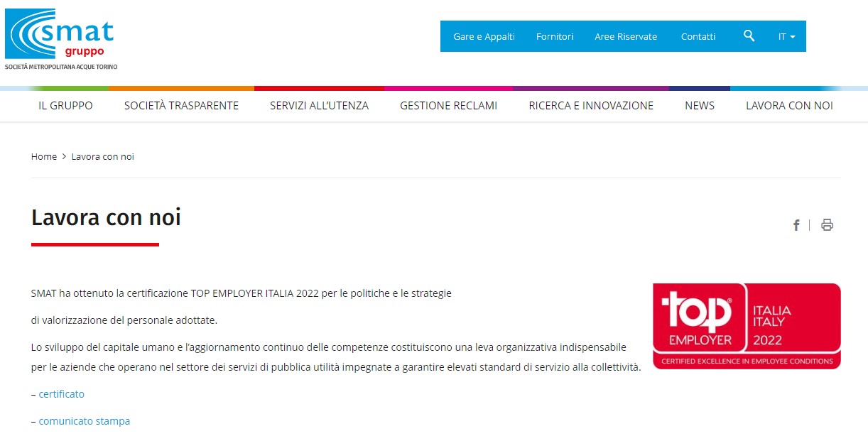Open the Top Employer Italia 2022 badge
Image resolution: width=868 pixels, height=441 pixels.
tap(747, 326)
